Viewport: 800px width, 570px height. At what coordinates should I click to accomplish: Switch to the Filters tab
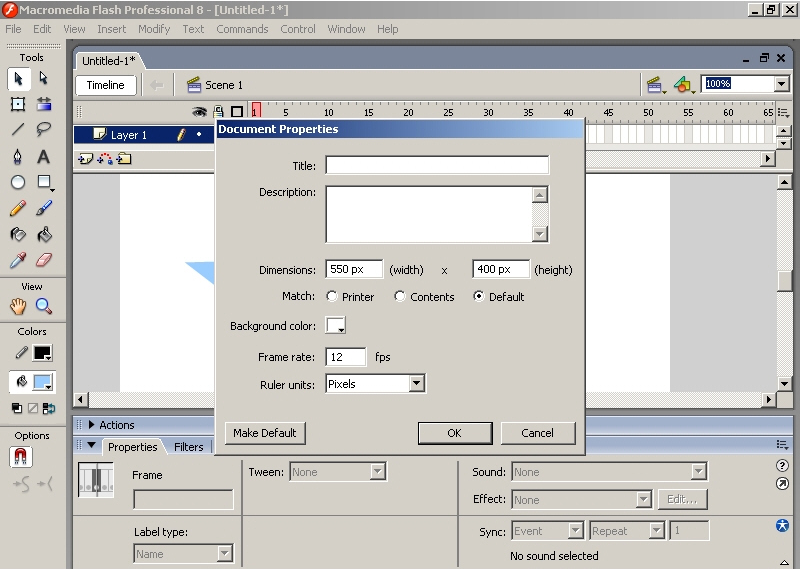(x=189, y=447)
